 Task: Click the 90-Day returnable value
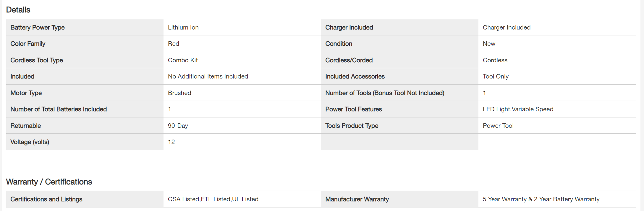178,126
